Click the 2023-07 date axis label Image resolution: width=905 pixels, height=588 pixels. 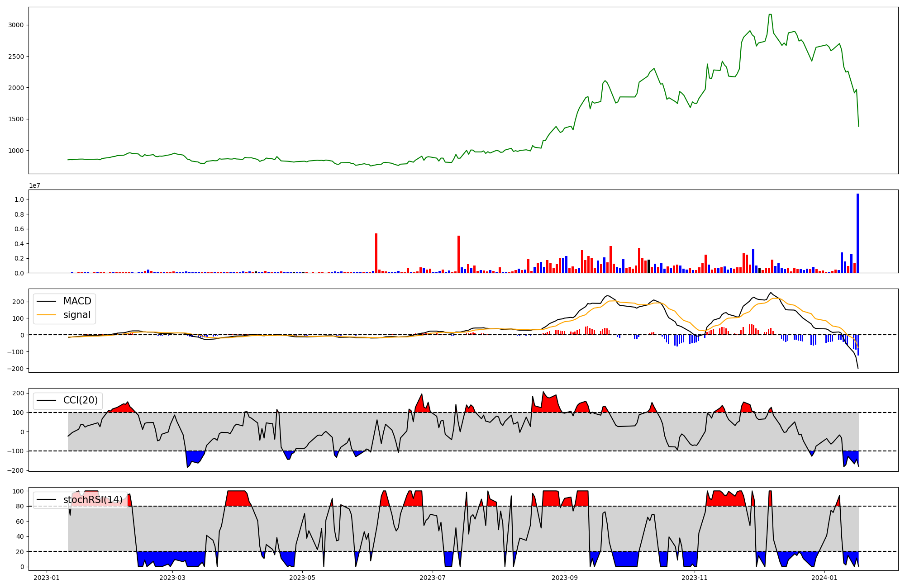point(433,578)
